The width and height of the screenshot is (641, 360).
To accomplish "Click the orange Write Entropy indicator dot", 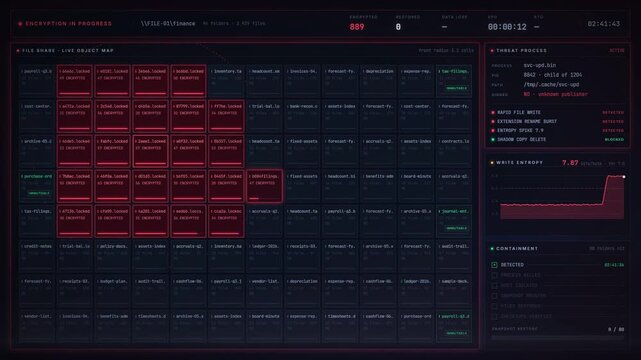I will click(492, 163).
